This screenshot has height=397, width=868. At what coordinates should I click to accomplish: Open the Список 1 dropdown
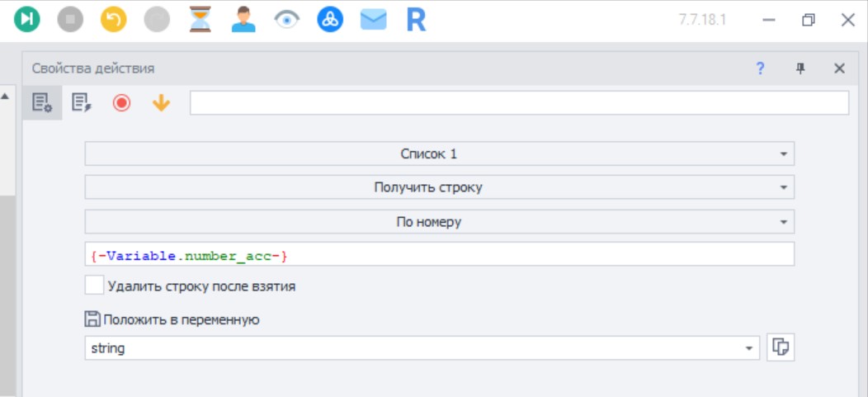tap(440, 154)
